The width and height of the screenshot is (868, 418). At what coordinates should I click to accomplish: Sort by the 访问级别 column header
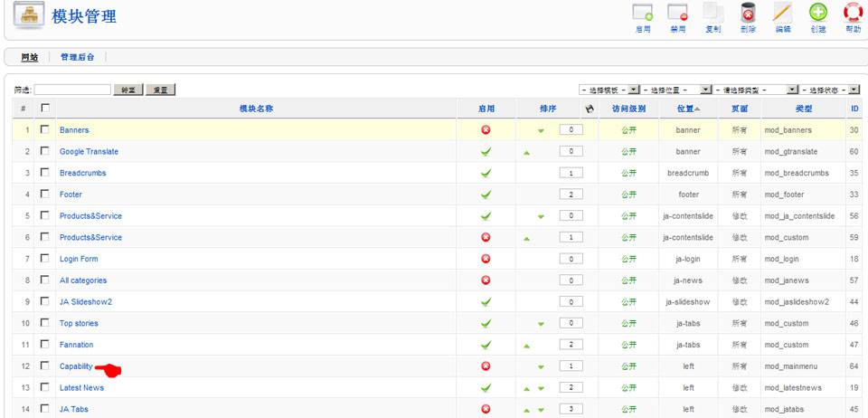[x=629, y=109]
